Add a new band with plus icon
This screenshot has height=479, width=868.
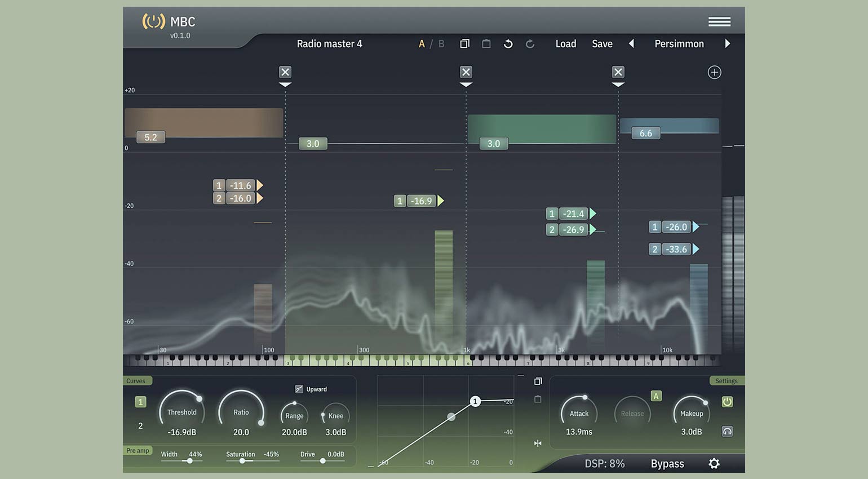pos(714,72)
